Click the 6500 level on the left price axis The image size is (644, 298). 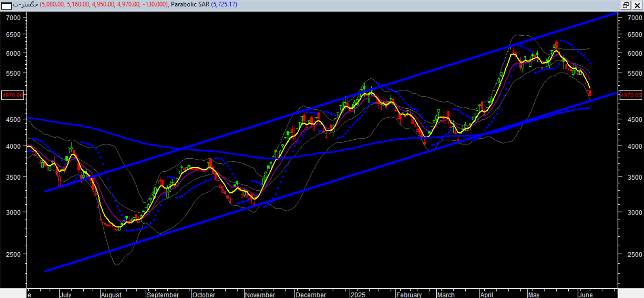[x=13, y=34]
